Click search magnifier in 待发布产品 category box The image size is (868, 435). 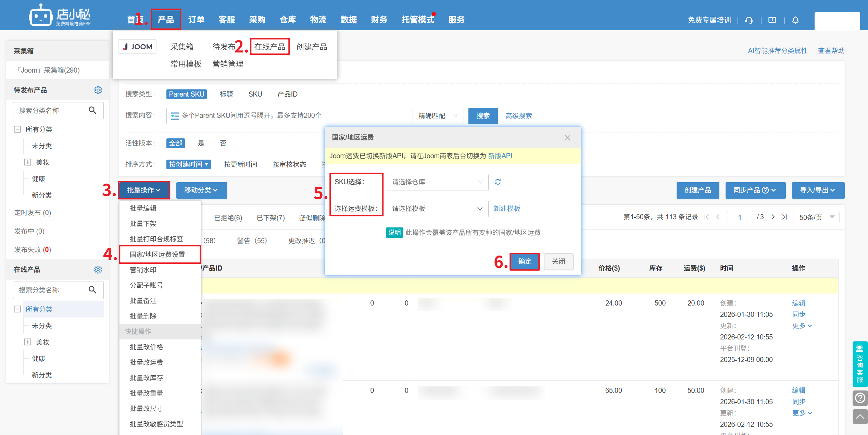pyautogui.click(x=92, y=110)
